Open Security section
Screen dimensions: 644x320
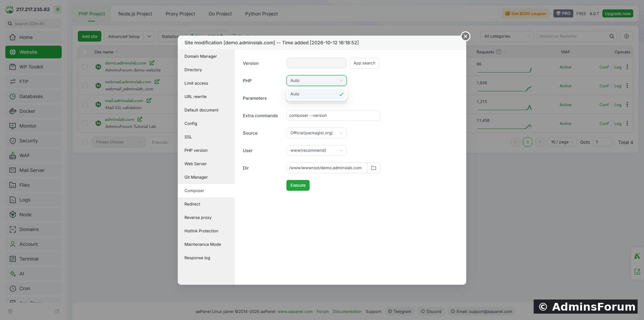tap(34, 141)
